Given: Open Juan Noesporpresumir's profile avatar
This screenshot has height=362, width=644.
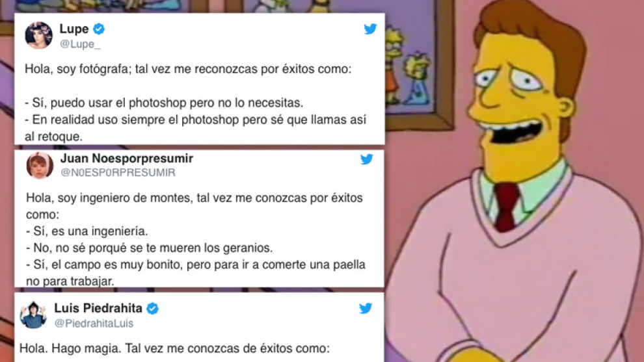Looking at the screenshot, I should (40, 166).
